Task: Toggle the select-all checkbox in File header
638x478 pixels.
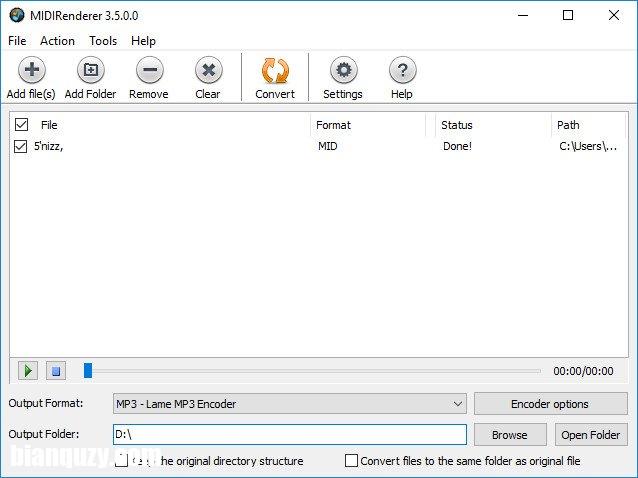Action: click(21, 124)
